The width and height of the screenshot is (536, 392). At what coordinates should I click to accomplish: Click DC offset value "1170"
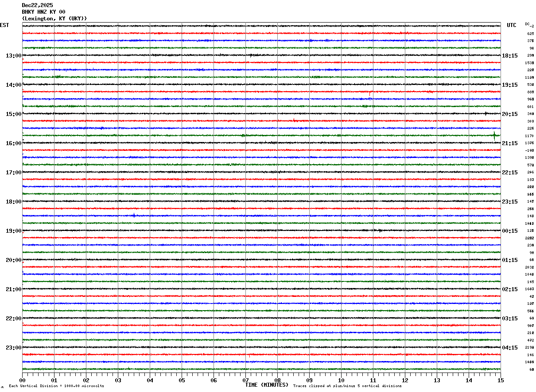click(529, 136)
